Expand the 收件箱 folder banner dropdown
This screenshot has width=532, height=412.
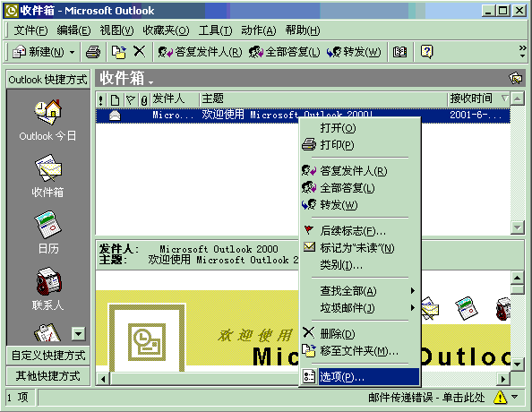pyautogui.click(x=150, y=82)
